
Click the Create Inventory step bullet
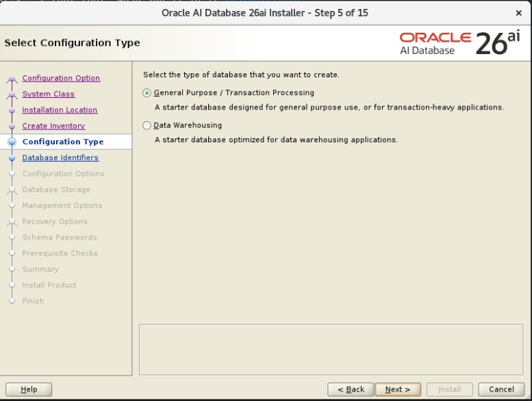tap(12, 126)
